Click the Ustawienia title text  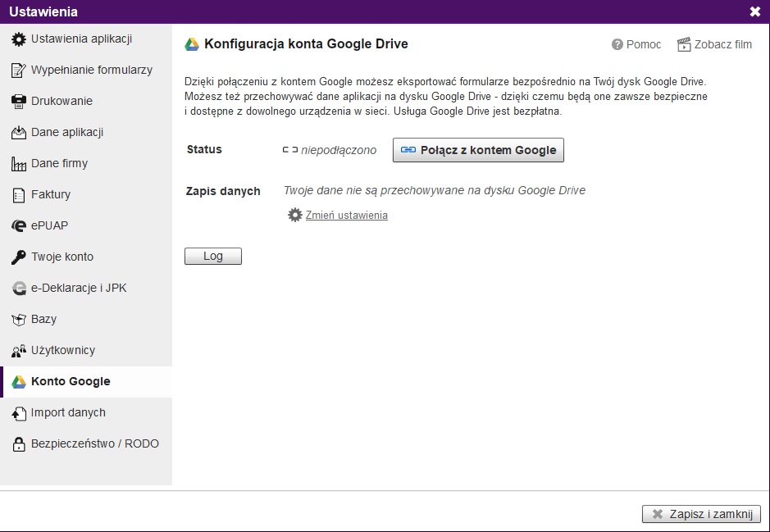pos(43,11)
